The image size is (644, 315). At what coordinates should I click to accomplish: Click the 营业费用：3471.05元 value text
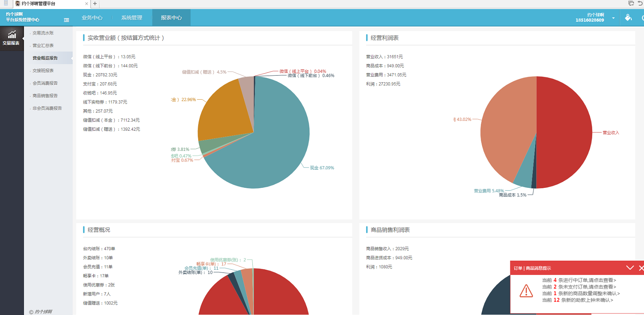point(386,75)
